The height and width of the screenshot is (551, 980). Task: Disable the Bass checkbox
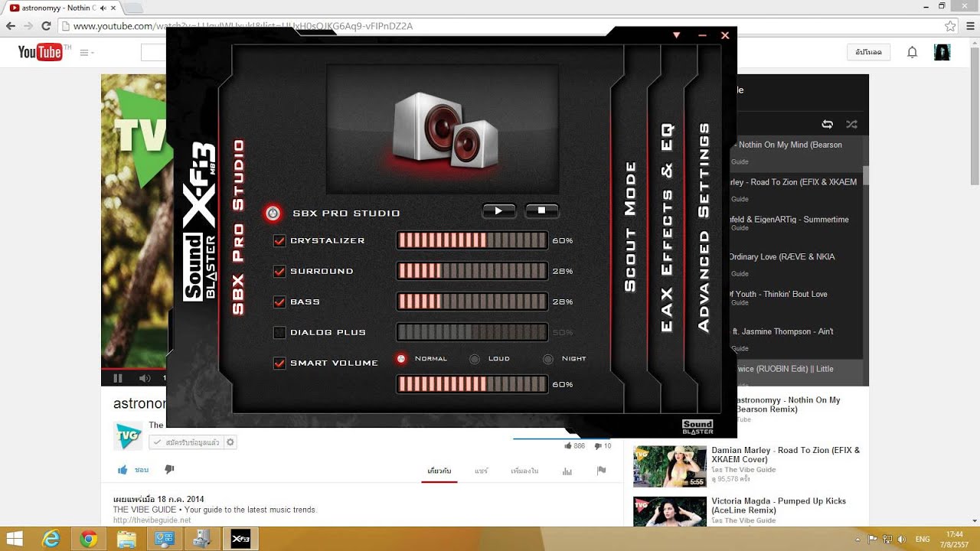(279, 302)
